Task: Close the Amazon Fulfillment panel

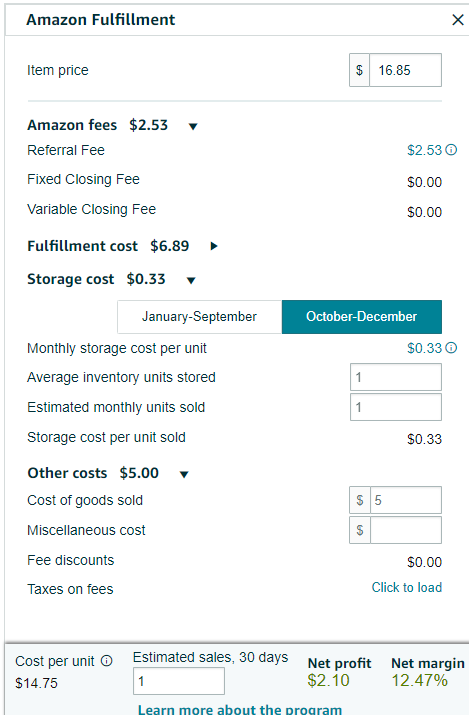Action: point(458,20)
